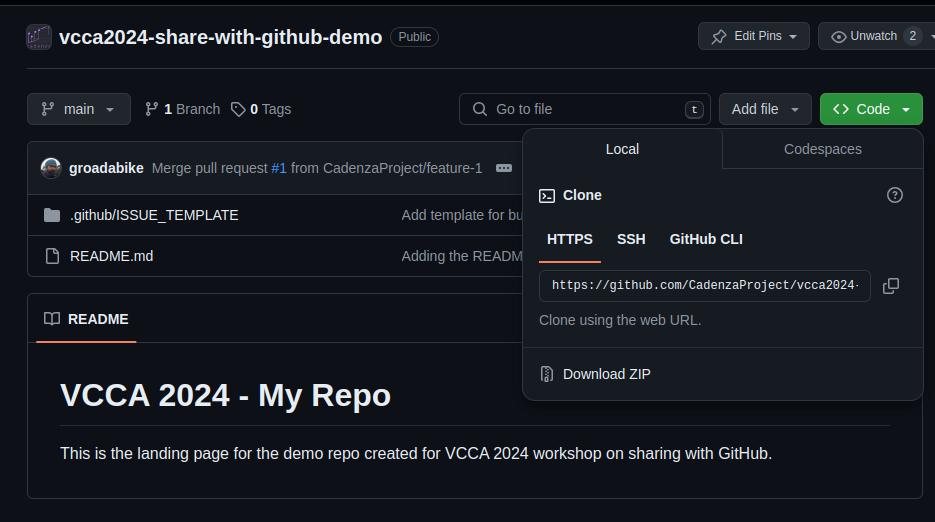Click 'VCCA 2024 - My Repo' heading
The image size is (935, 522).
(x=225, y=396)
